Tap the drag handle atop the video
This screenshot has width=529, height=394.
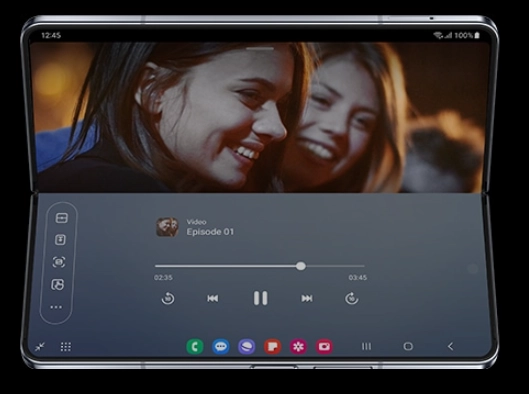260,49
